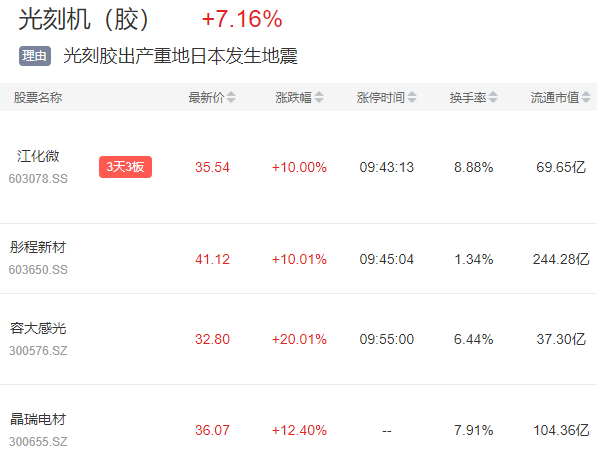The width and height of the screenshot is (597, 463).
Task: Click stock code 603078.SS
Action: [x=38, y=179]
